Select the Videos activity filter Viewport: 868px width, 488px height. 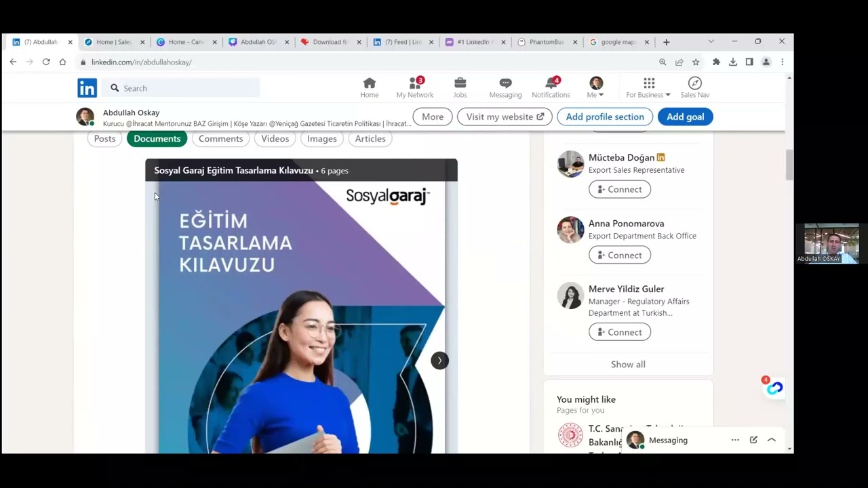click(275, 138)
